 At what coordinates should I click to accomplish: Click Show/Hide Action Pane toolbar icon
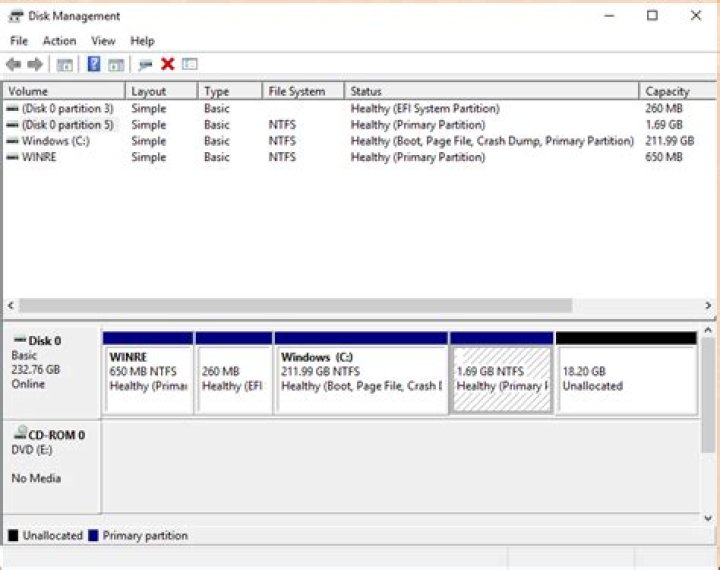coord(116,65)
